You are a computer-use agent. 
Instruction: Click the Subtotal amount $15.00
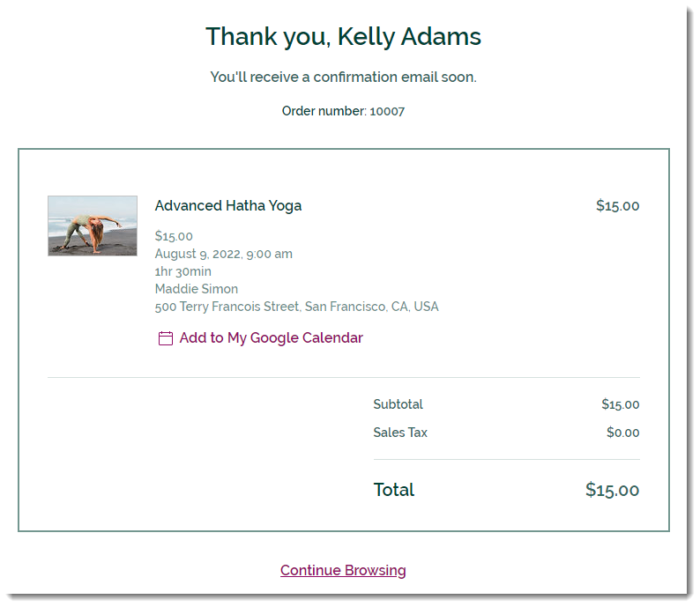620,404
